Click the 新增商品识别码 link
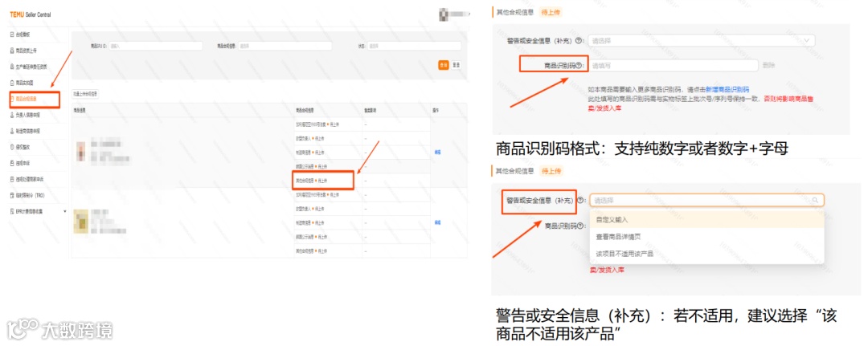The width and height of the screenshot is (868, 346). (x=727, y=89)
